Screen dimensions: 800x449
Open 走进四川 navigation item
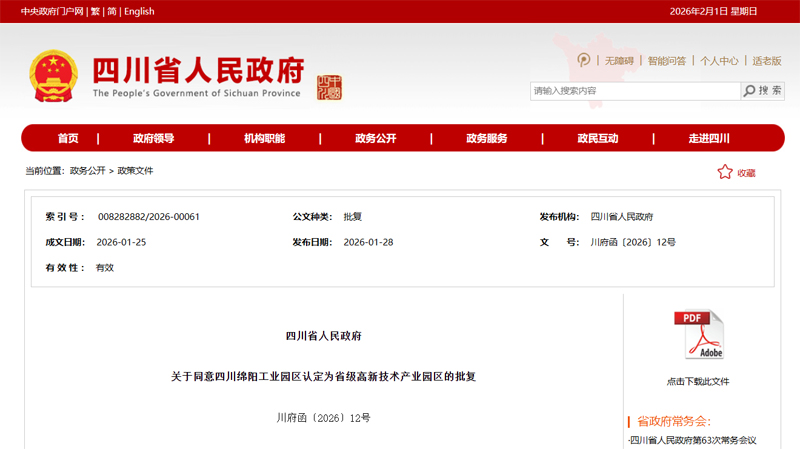tap(708, 138)
